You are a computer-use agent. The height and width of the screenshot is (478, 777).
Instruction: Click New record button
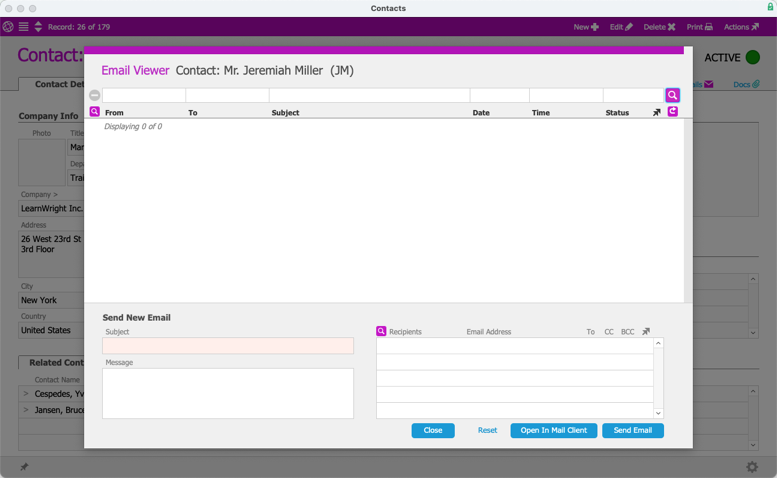(x=586, y=27)
